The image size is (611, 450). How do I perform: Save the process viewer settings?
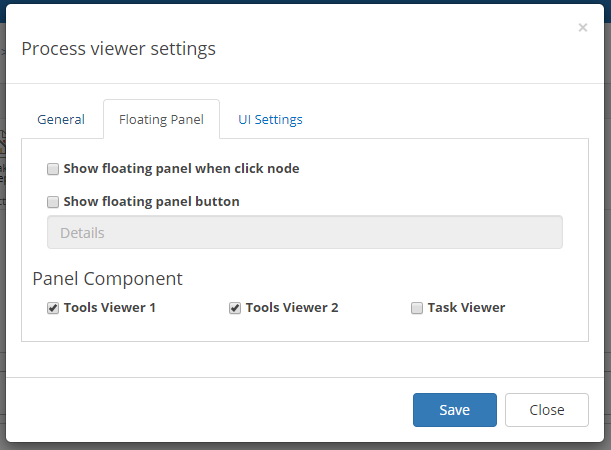coord(455,410)
